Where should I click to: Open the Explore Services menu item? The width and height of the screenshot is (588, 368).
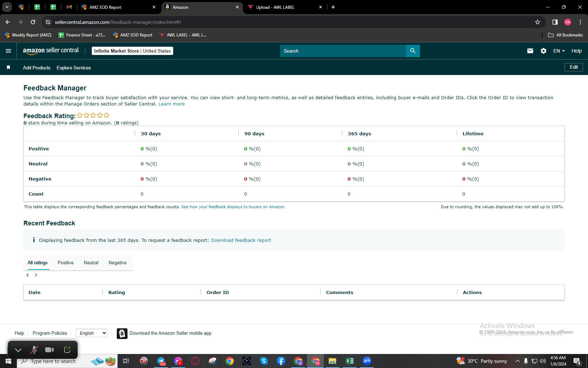click(74, 68)
